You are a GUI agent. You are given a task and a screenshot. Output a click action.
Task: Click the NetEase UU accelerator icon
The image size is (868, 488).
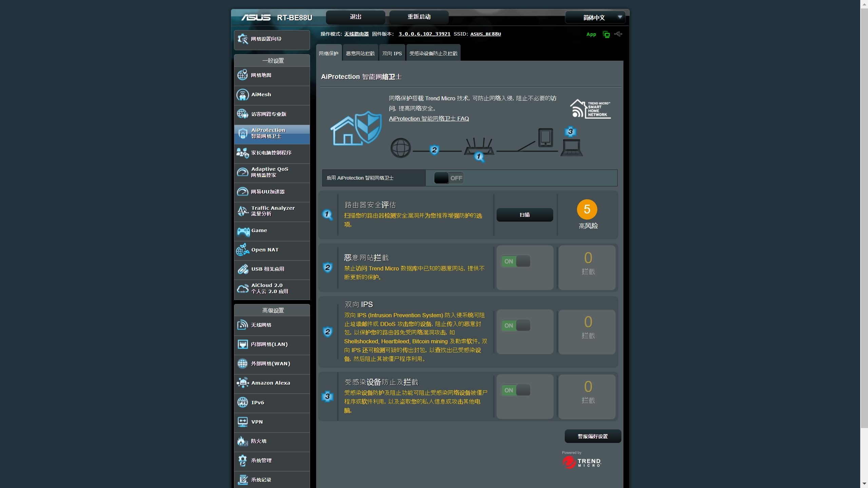pyautogui.click(x=243, y=191)
